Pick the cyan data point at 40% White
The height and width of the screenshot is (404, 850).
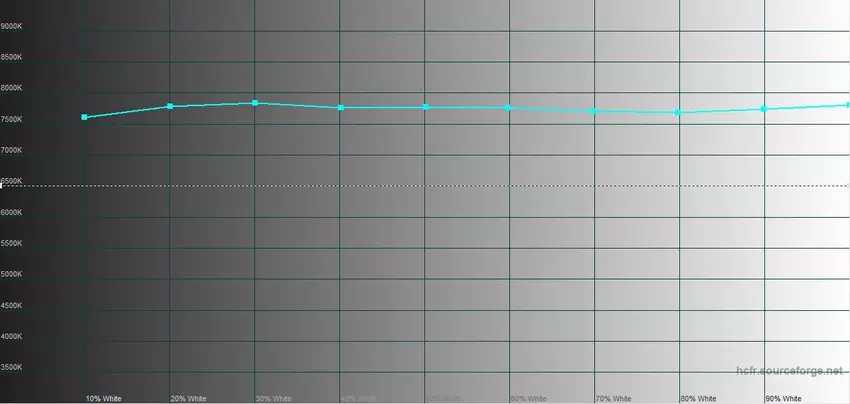coord(340,107)
